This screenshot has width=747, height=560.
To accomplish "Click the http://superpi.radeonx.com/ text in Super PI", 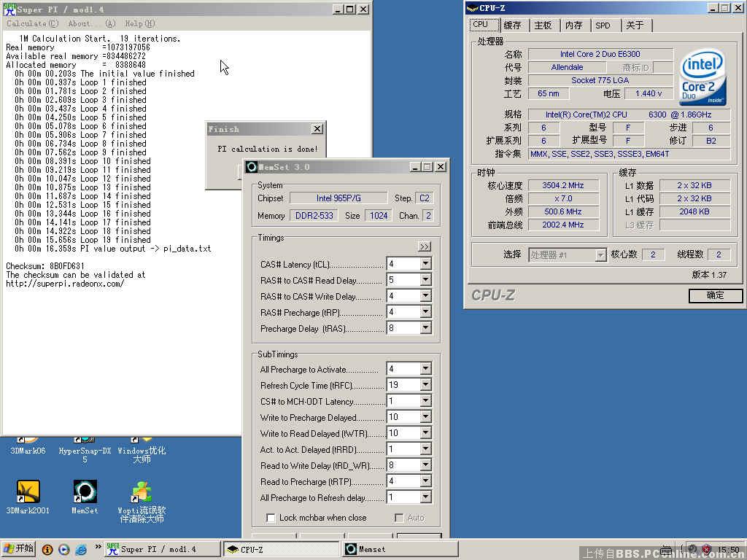I will pos(65,284).
